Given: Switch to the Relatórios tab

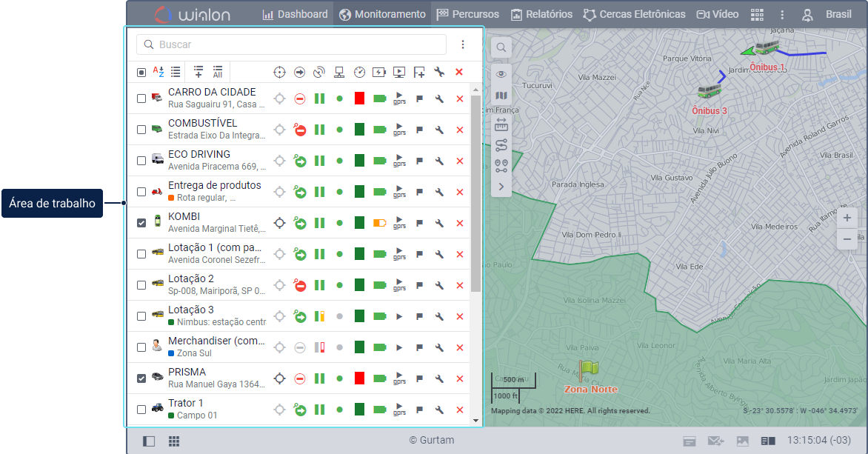Looking at the screenshot, I should [541, 14].
